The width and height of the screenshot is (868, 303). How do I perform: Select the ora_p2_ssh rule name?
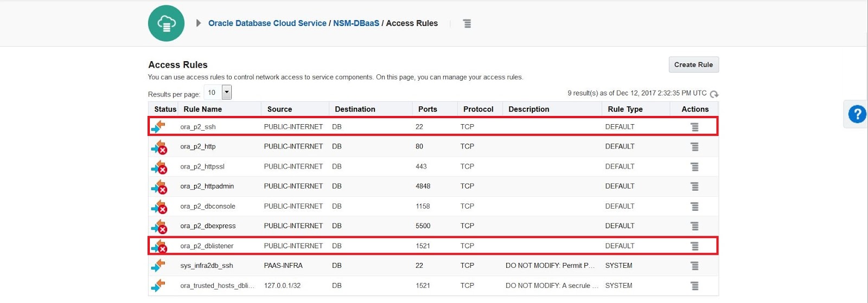198,127
